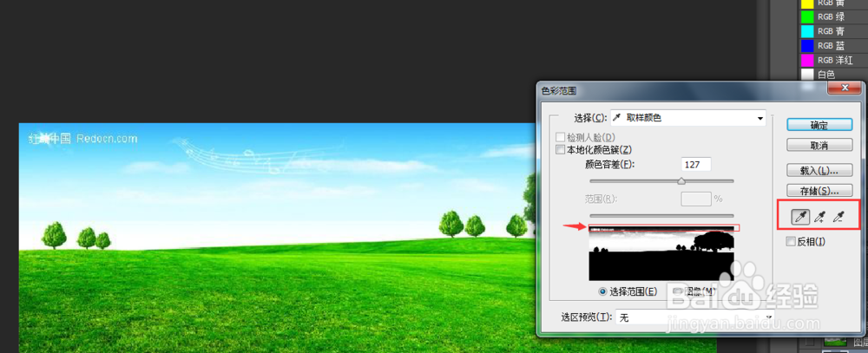Pick the RGB 蓝 blue swatch
Image resolution: width=868 pixels, height=353 pixels.
(807, 45)
